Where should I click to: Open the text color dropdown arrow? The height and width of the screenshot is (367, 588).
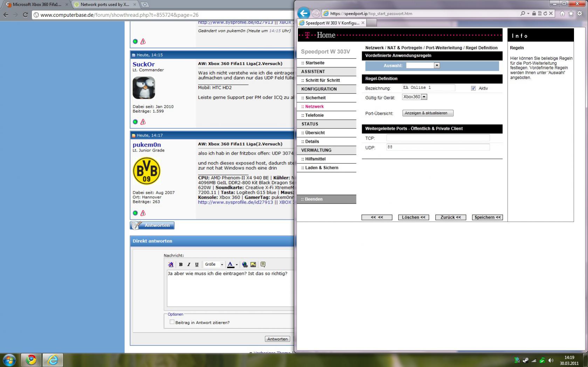tap(237, 264)
